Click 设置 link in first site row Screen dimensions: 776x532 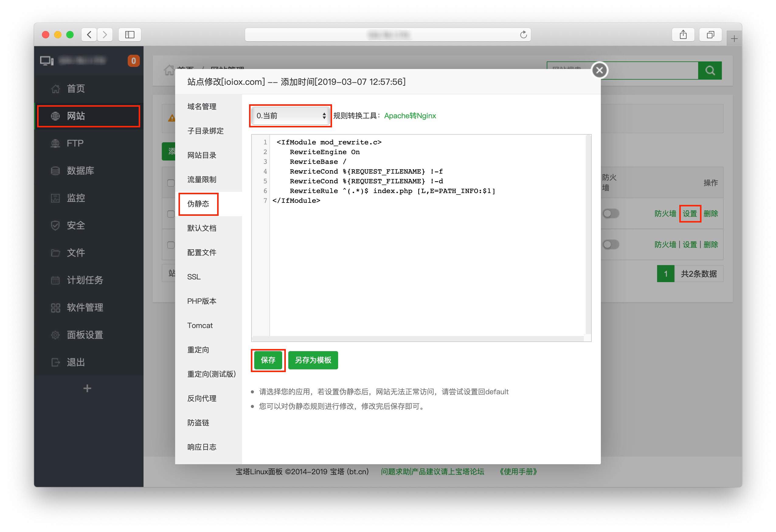690,214
